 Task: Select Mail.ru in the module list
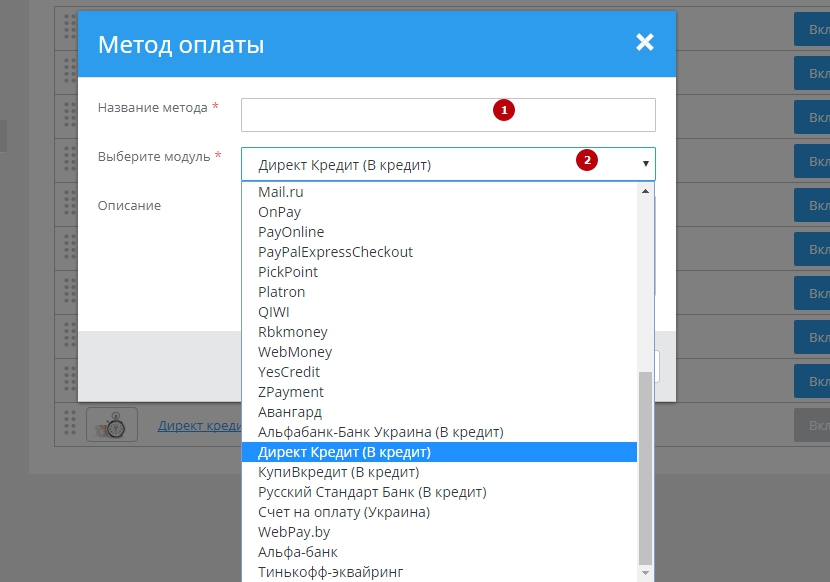coord(439,192)
